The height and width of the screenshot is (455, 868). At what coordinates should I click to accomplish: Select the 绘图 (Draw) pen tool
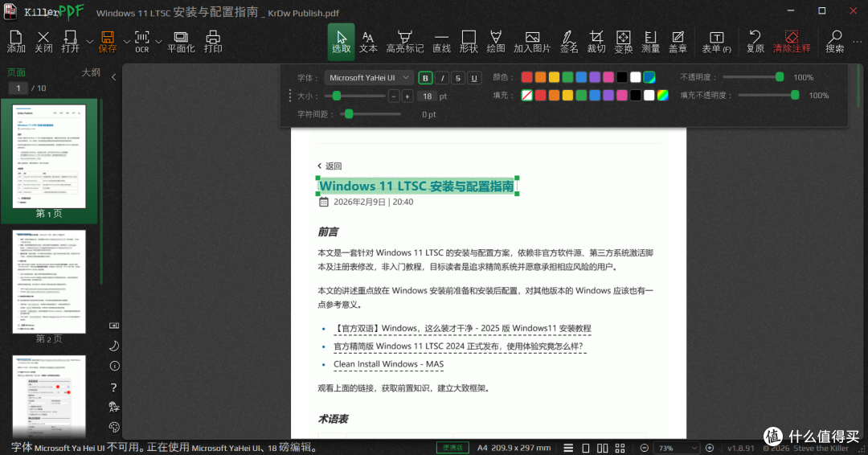(495, 42)
